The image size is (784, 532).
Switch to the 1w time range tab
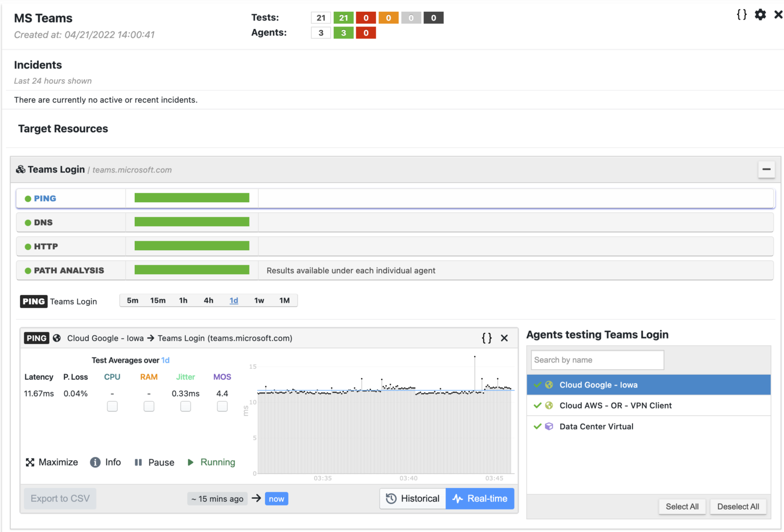click(x=259, y=300)
